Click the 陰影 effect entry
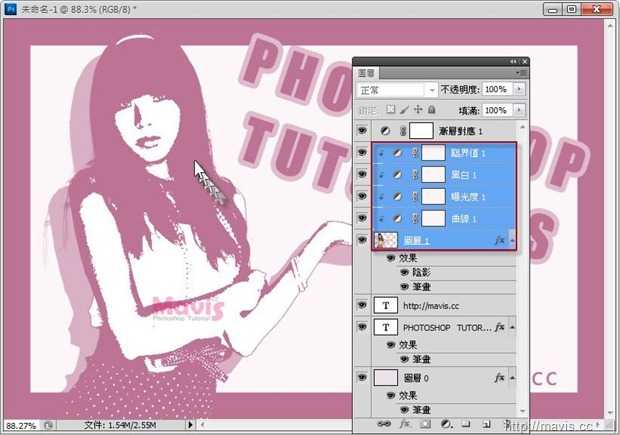 coord(422,272)
